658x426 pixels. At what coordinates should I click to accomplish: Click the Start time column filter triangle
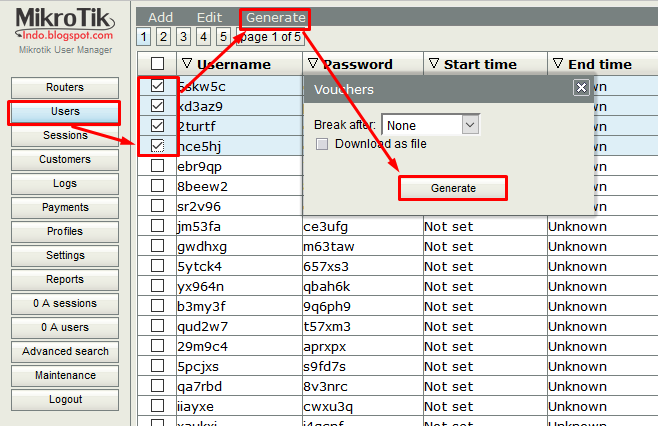433,64
